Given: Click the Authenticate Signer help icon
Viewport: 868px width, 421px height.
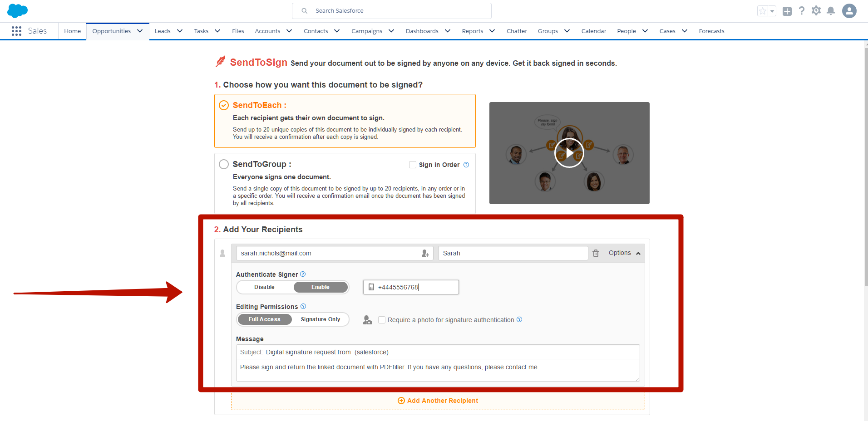Looking at the screenshot, I should click(x=303, y=274).
